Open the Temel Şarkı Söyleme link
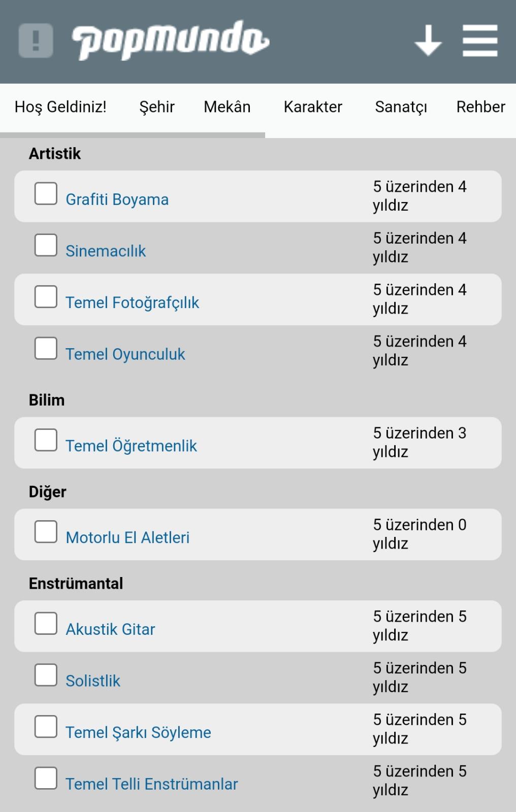This screenshot has height=812, width=516. pyautogui.click(x=138, y=732)
